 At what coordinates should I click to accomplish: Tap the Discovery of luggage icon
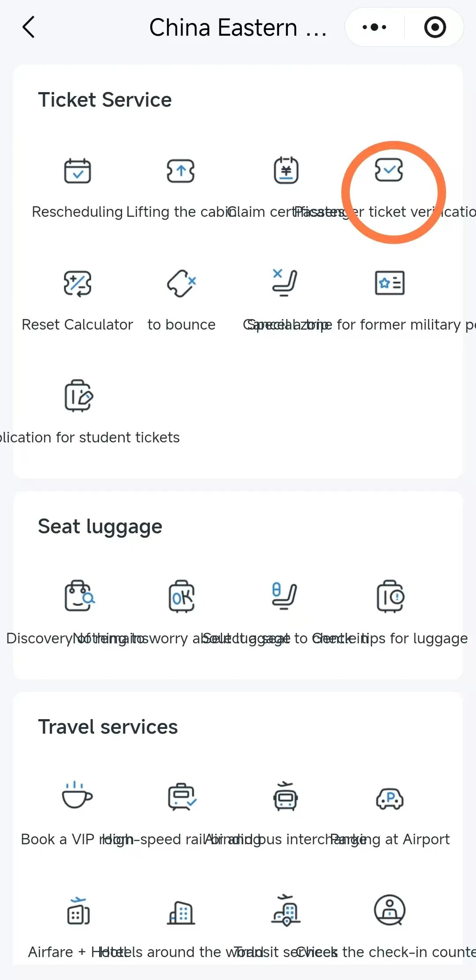coord(79,596)
